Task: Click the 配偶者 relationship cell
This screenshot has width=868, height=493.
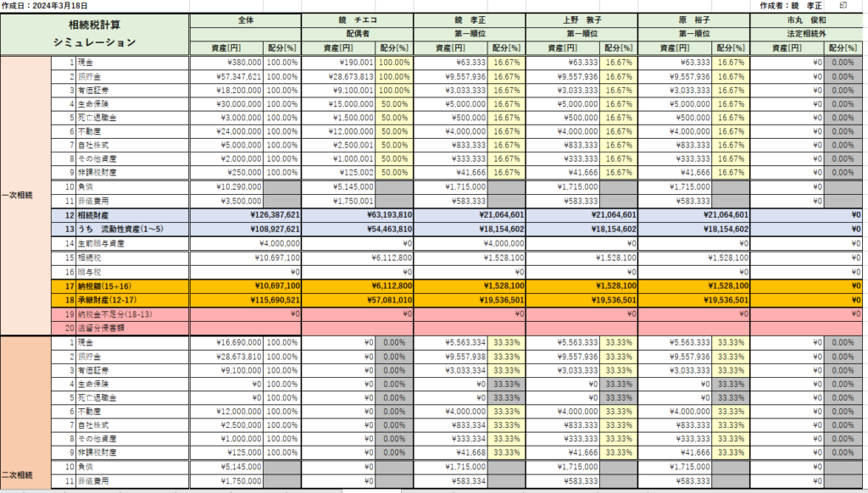Action: point(357,34)
